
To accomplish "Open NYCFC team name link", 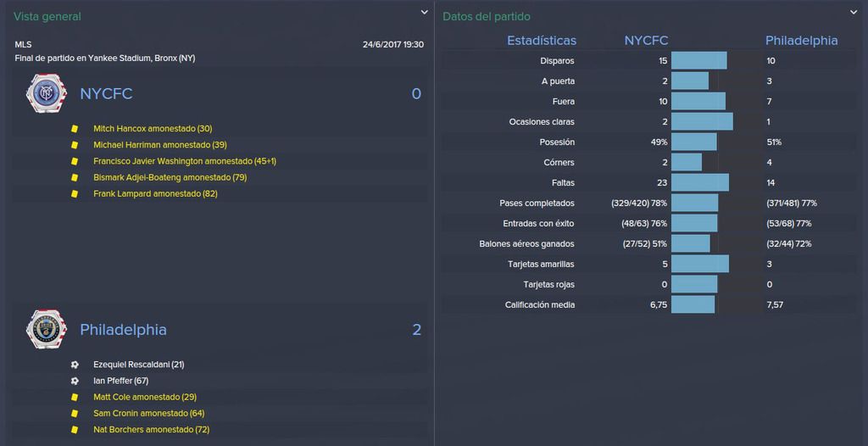I will [106, 93].
